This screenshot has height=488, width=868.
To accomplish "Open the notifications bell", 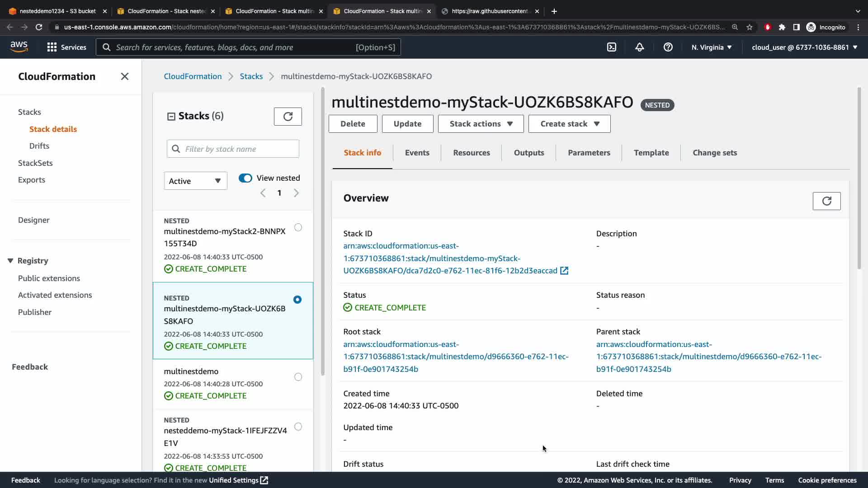I will [x=639, y=47].
